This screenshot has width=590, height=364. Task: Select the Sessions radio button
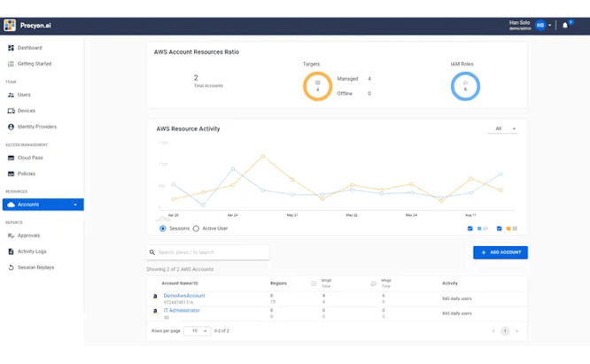pyautogui.click(x=163, y=228)
